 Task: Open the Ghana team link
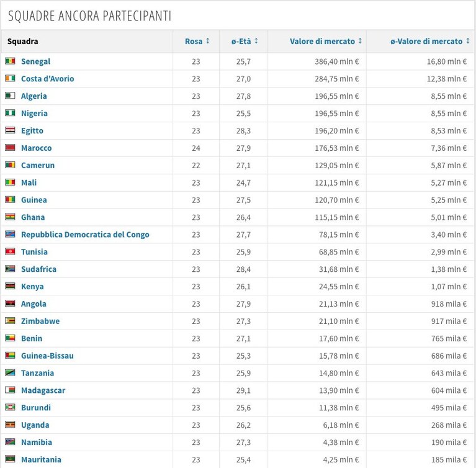click(x=33, y=217)
